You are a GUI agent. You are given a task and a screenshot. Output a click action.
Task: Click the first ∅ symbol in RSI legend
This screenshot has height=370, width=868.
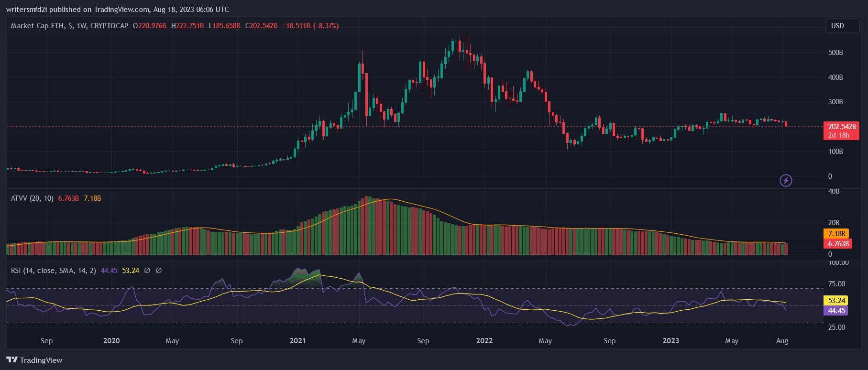pyautogui.click(x=147, y=271)
